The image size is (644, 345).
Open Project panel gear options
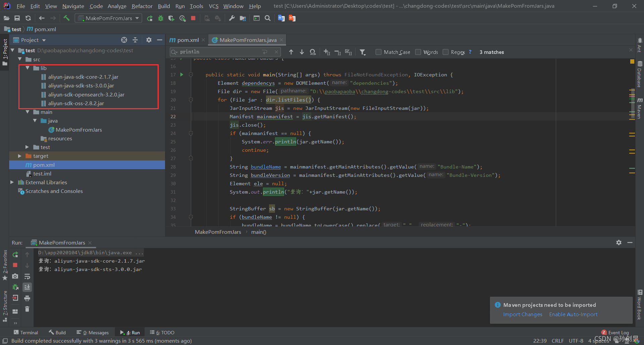click(x=149, y=40)
